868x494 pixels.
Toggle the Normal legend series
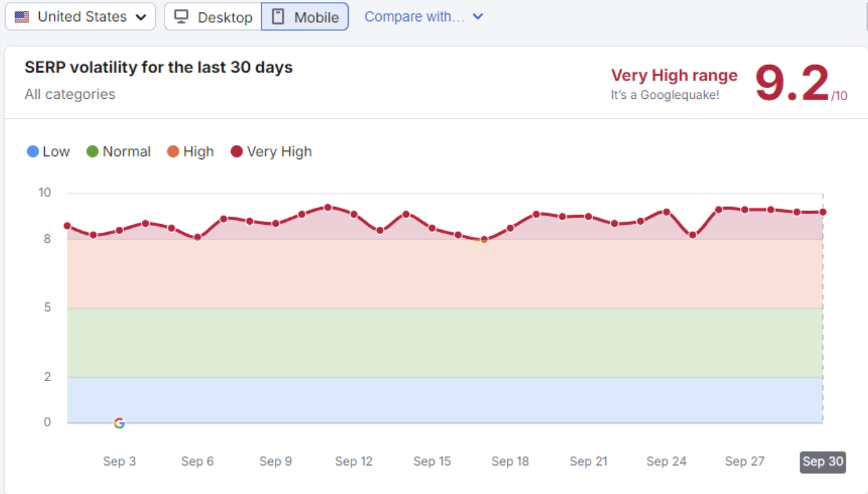(x=118, y=152)
